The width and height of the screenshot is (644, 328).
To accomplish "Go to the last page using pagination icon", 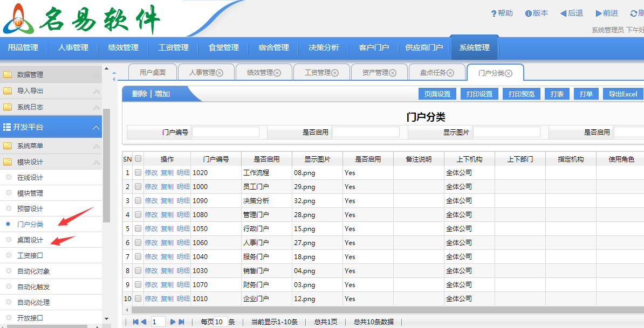I will pyautogui.click(x=182, y=322).
